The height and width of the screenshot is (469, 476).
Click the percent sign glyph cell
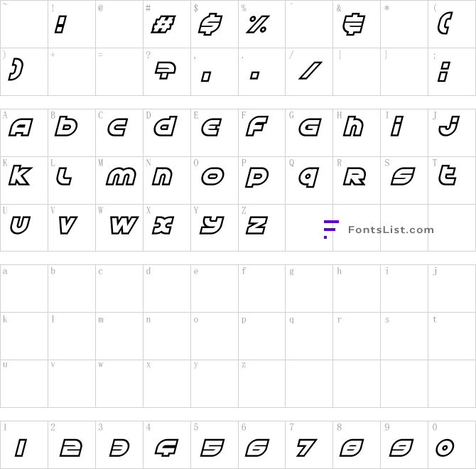point(261,24)
